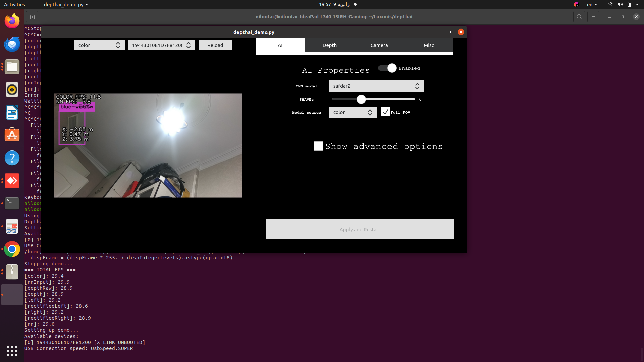Expand the CNN model safdar2 dropdown
The height and width of the screenshot is (362, 644).
(376, 86)
